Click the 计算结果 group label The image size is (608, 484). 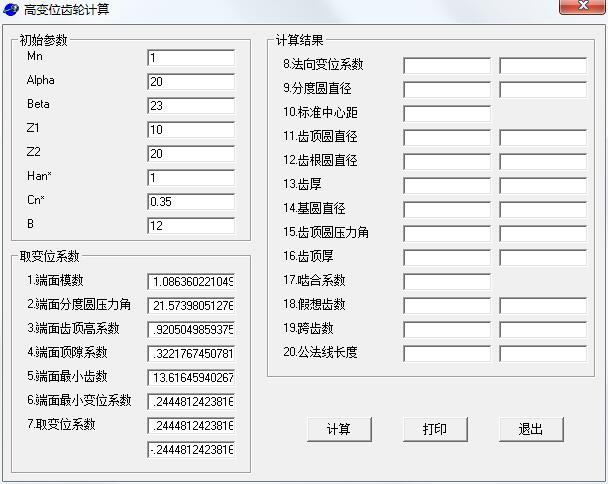[x=300, y=40]
